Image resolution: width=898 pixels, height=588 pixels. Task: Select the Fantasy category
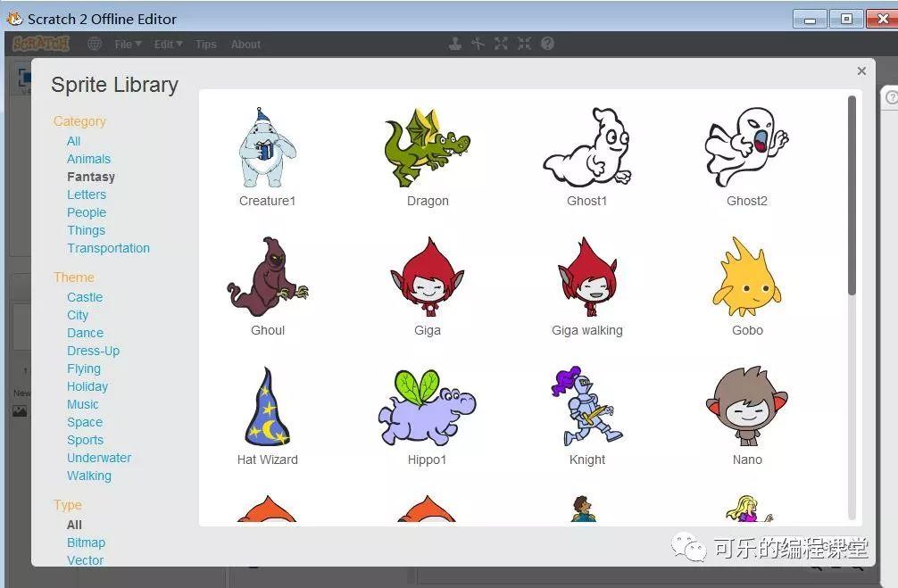91,177
